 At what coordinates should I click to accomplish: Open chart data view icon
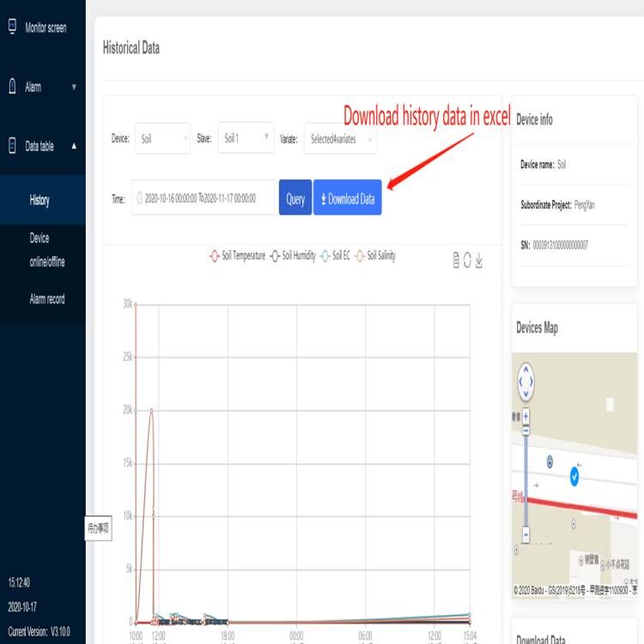click(456, 260)
